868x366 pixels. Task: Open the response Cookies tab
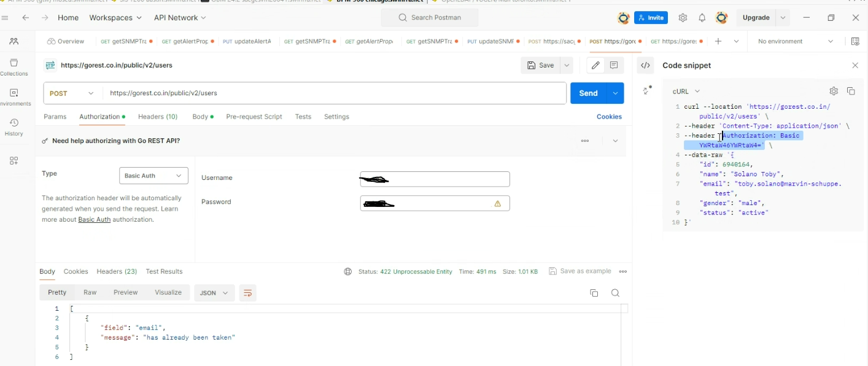(x=76, y=271)
